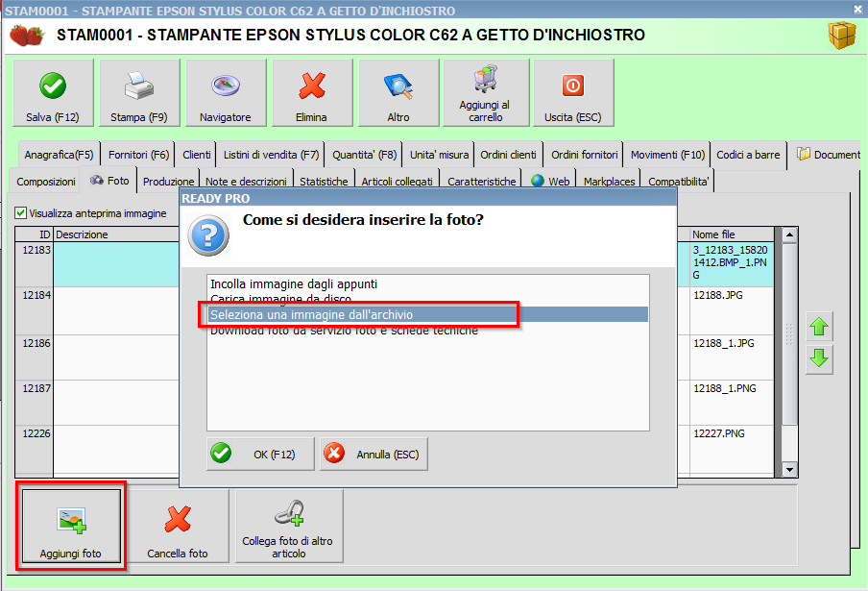Image resolution: width=868 pixels, height=591 pixels.
Task: Click the Uscita (ESC) exit button
Action: (573, 93)
